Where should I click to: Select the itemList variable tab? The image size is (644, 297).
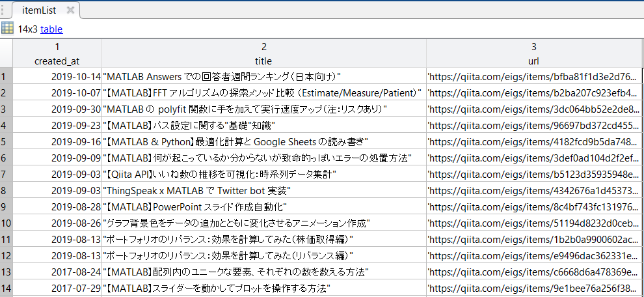coord(46,10)
